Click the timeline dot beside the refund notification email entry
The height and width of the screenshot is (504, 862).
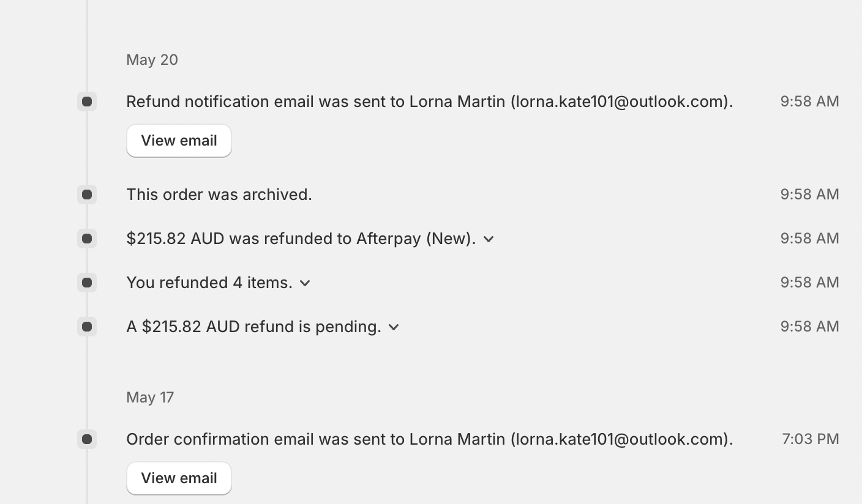point(87,102)
